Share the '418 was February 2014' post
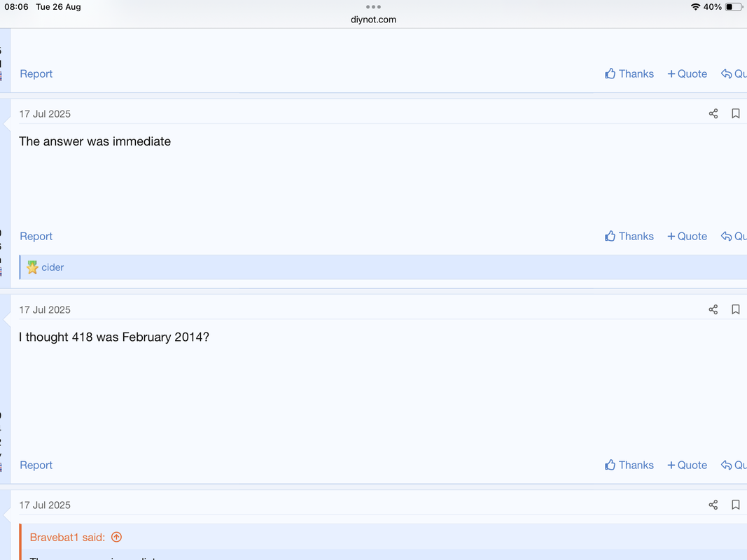The height and width of the screenshot is (560, 747). (713, 309)
